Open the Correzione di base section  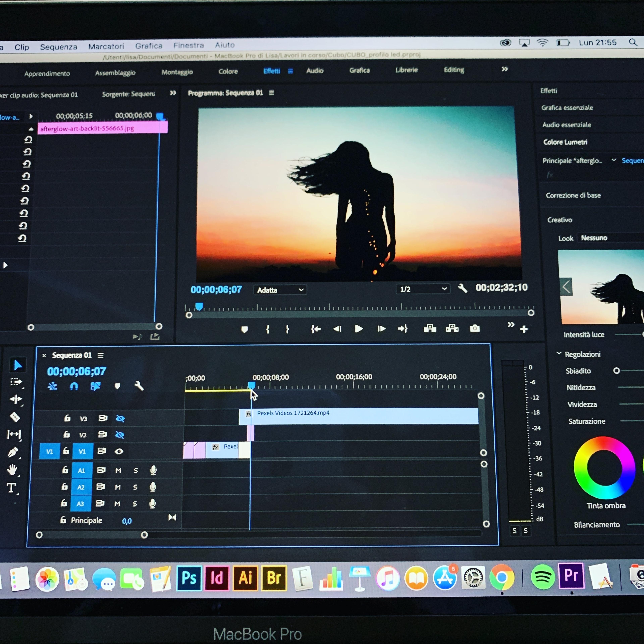coord(573,195)
